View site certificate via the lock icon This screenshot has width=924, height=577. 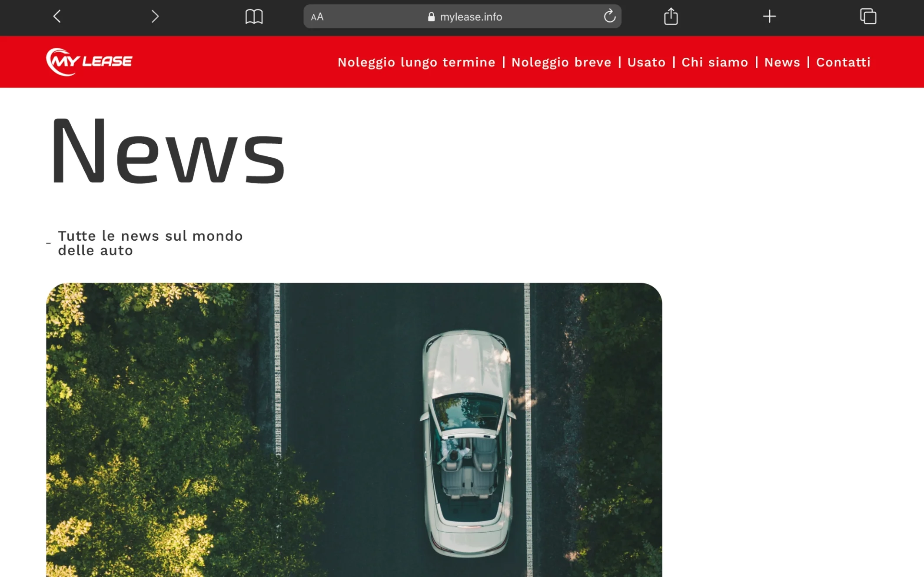[431, 17]
